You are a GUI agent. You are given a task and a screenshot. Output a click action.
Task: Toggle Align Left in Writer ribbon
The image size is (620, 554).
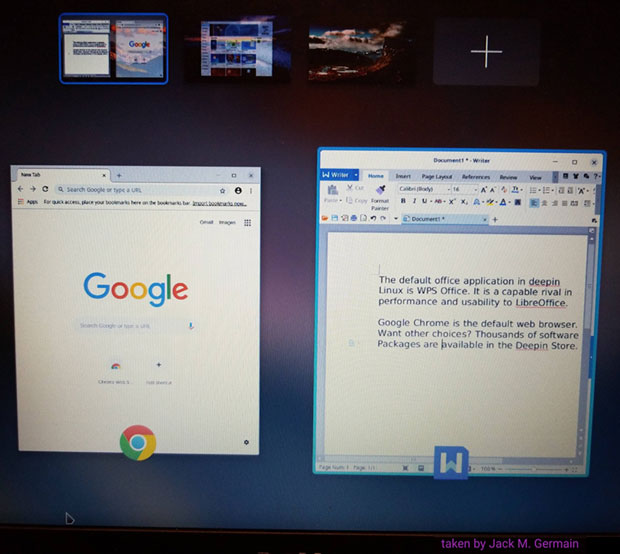[533, 203]
